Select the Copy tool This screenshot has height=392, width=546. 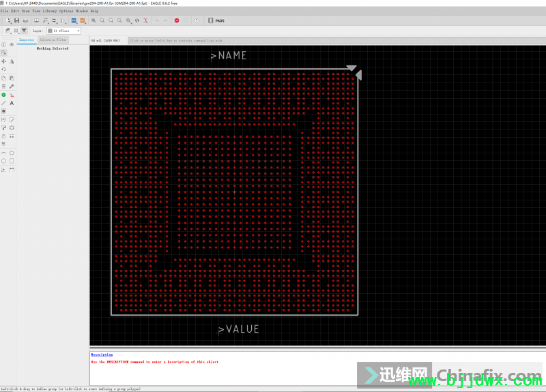3,78
